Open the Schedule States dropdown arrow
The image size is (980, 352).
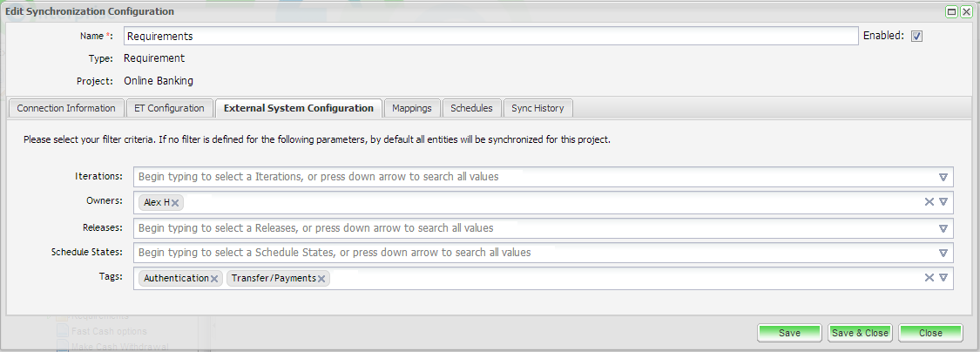943,253
